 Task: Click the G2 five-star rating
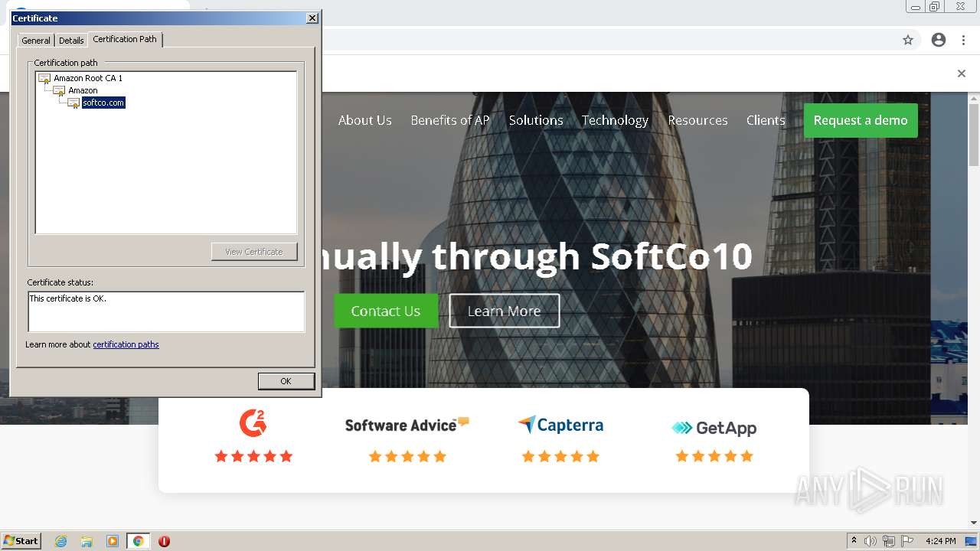click(x=253, y=456)
